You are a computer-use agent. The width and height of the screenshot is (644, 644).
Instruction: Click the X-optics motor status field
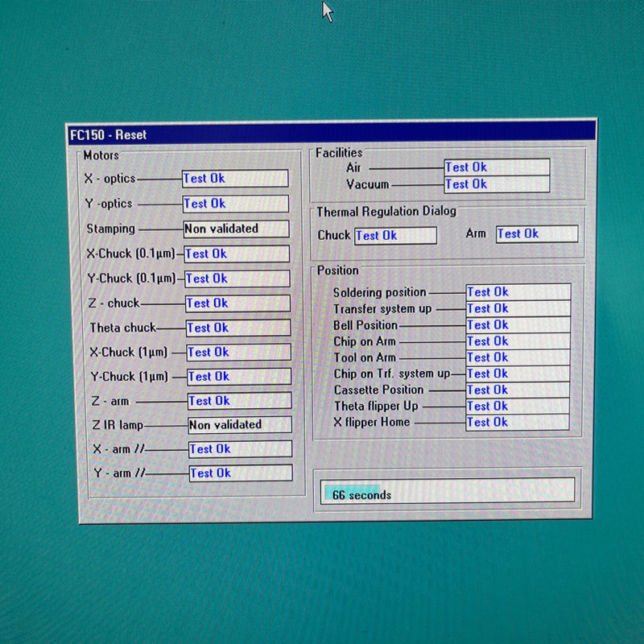[235, 179]
